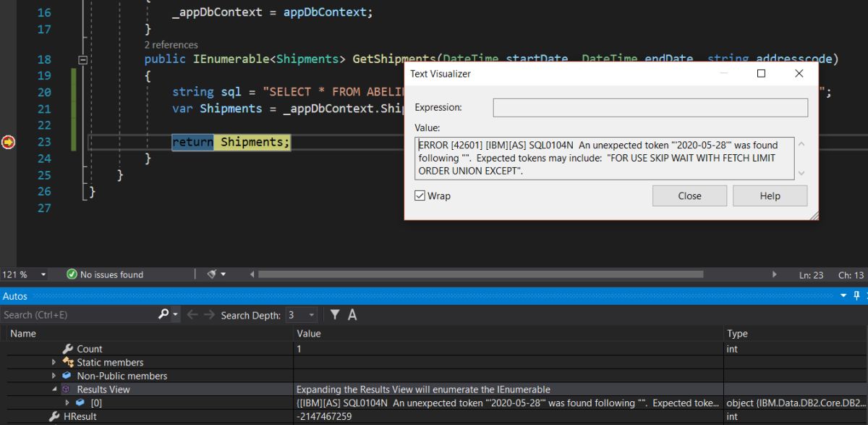Click the return keyword on line 23
868x425 pixels.
(192, 142)
